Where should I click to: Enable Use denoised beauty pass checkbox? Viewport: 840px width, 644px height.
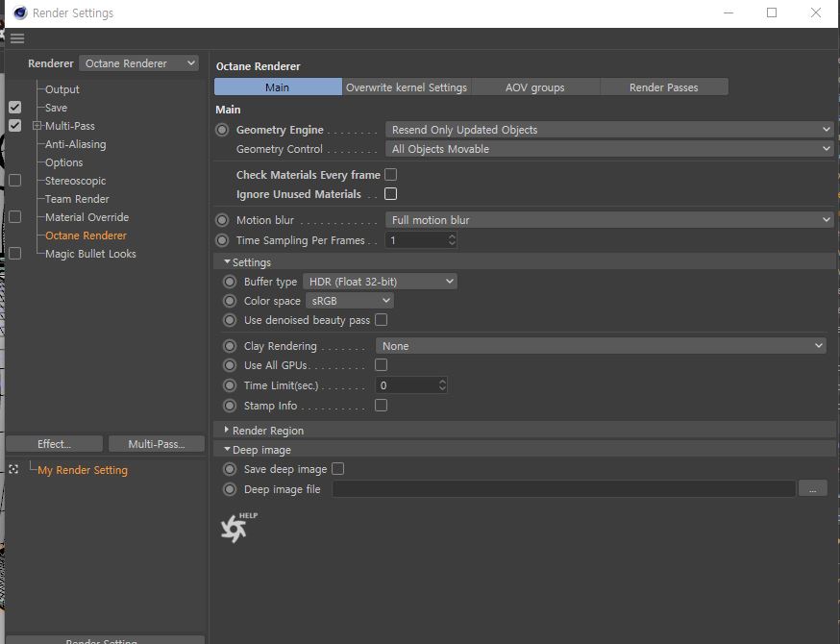tap(381, 320)
